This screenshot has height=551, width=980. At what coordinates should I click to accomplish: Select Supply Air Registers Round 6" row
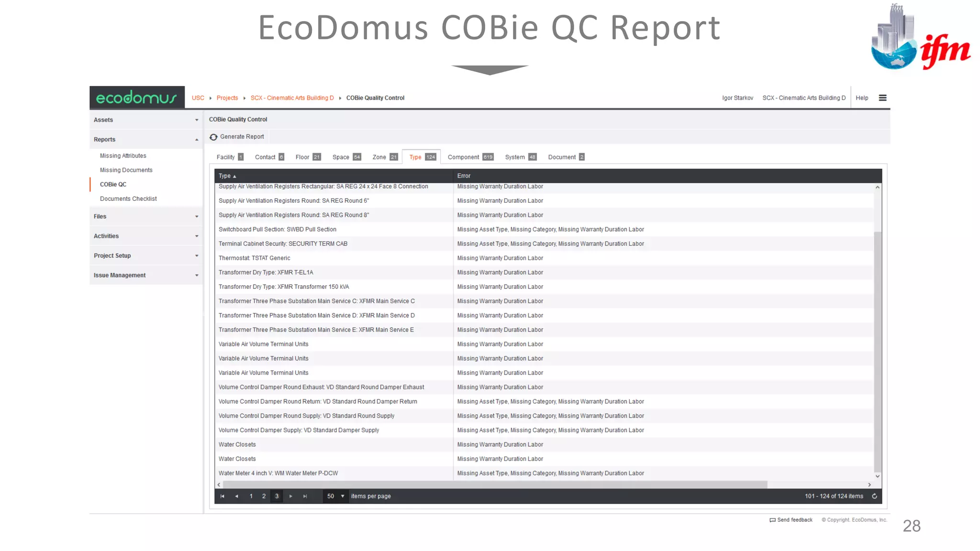pos(544,201)
